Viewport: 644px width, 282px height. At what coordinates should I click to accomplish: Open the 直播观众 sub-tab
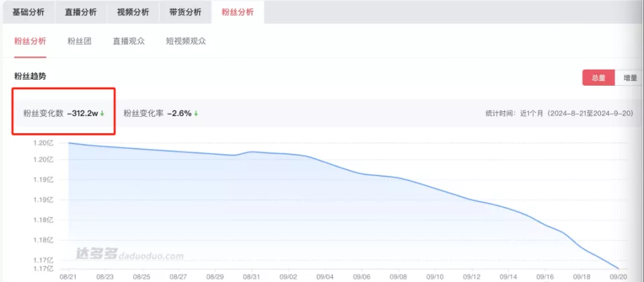pyautogui.click(x=129, y=42)
